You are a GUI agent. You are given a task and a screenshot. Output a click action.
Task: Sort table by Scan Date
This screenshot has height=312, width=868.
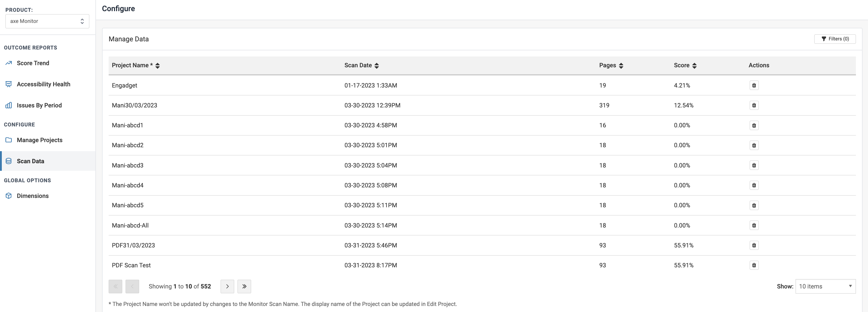376,66
